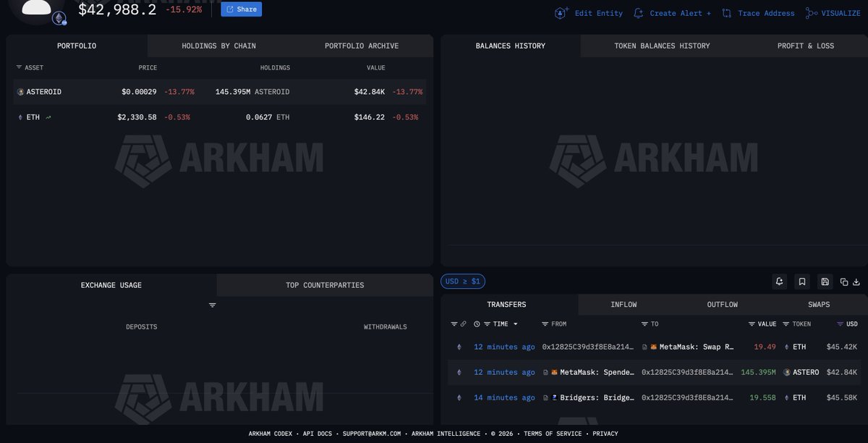868x443 pixels.
Task: Click SUPPORT@ARKM.COM footer link
Action: click(372, 434)
